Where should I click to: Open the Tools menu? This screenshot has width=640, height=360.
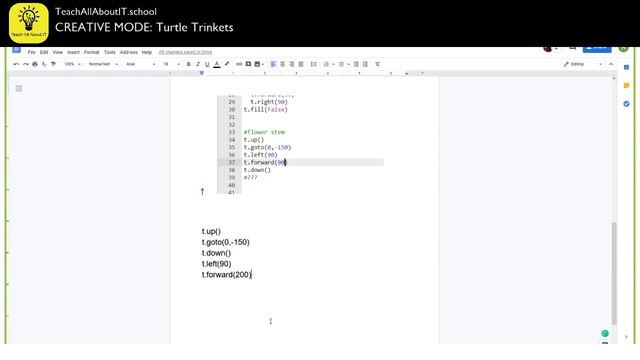[x=109, y=52]
